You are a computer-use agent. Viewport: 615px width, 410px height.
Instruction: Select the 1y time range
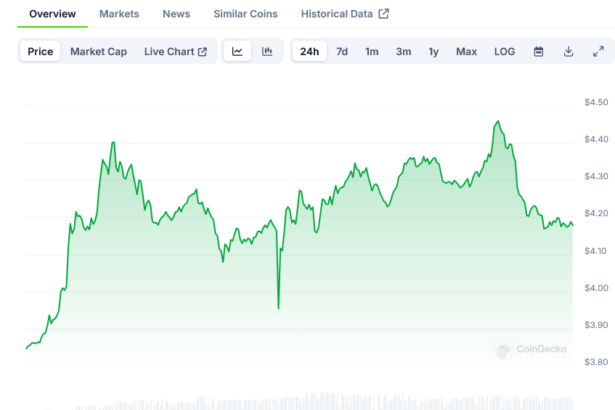click(433, 51)
